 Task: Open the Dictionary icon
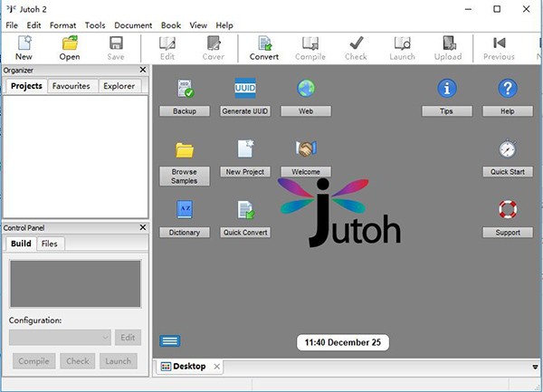tap(184, 210)
